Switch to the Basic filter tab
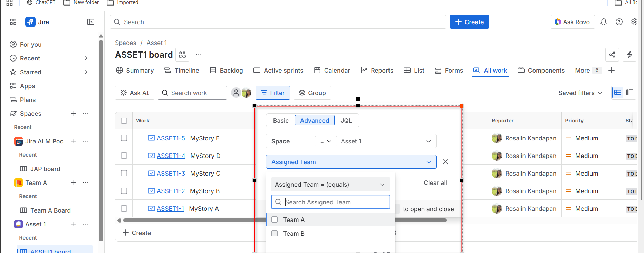This screenshot has width=644, height=253. click(x=281, y=120)
